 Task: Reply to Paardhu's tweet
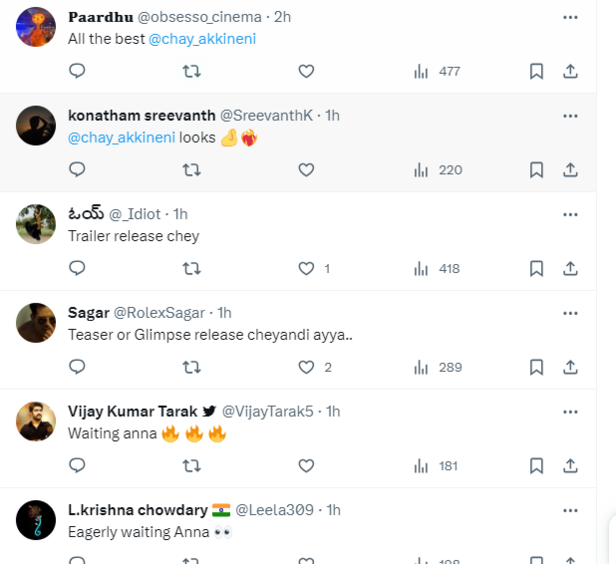[77, 71]
